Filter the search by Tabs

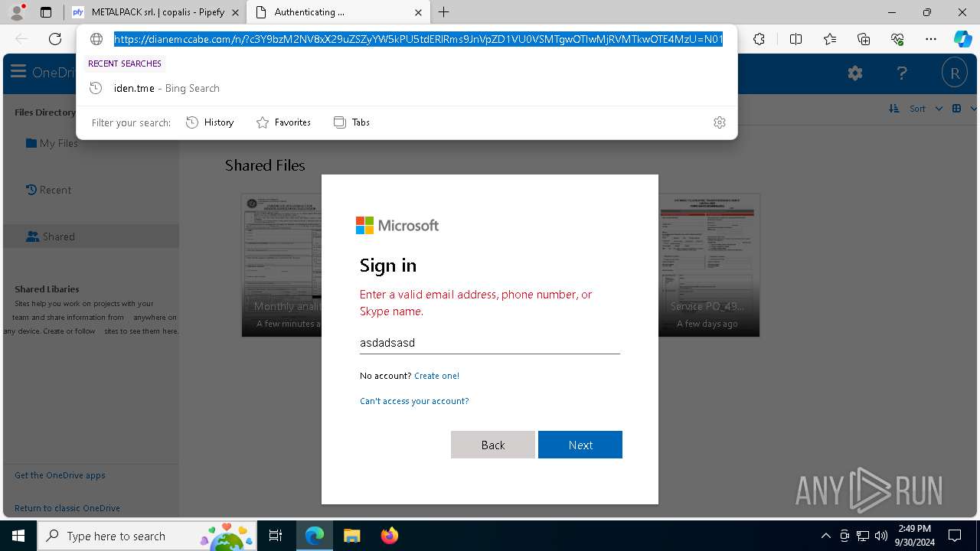click(x=352, y=122)
